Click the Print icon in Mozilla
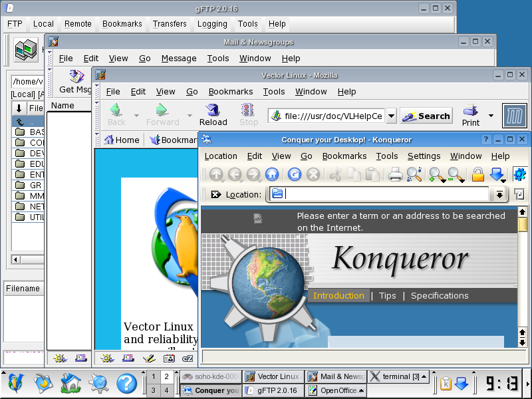Image resolution: width=532 pixels, height=399 pixels. pyautogui.click(x=471, y=115)
